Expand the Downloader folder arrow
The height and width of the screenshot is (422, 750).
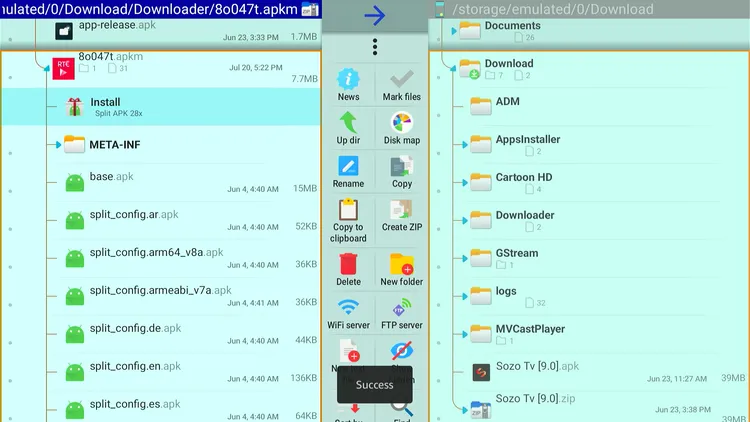tap(464, 221)
